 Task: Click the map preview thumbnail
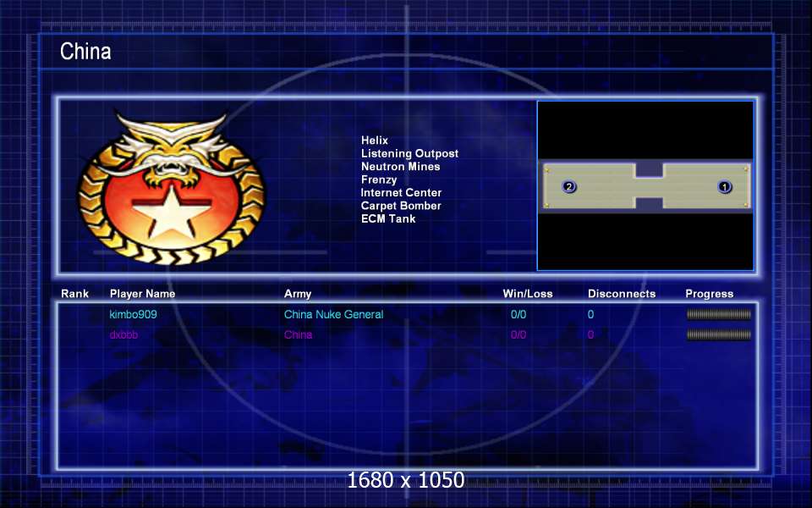point(645,185)
